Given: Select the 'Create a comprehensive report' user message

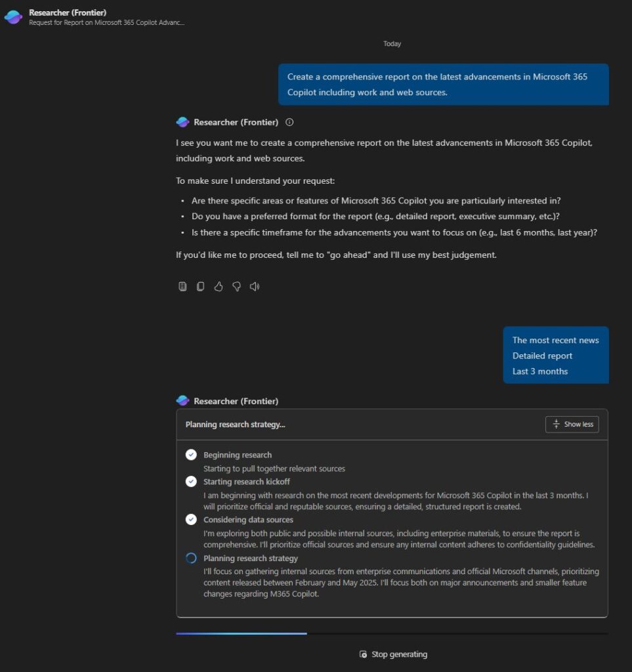Looking at the screenshot, I should (x=444, y=85).
